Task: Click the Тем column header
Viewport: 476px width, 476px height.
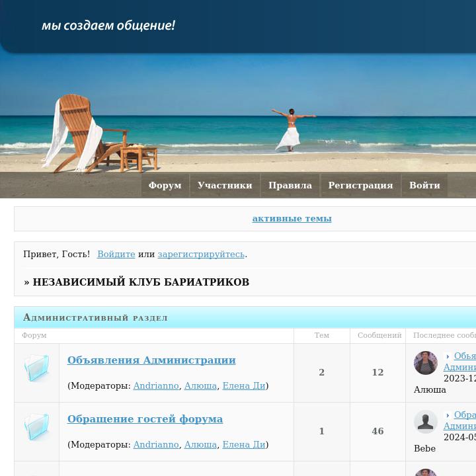Action: pos(322,335)
